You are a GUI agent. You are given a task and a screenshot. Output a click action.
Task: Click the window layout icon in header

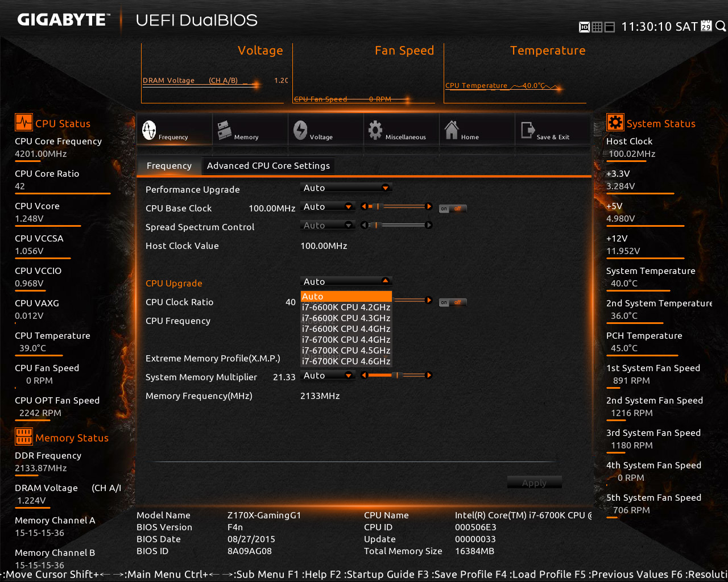pyautogui.click(x=609, y=27)
